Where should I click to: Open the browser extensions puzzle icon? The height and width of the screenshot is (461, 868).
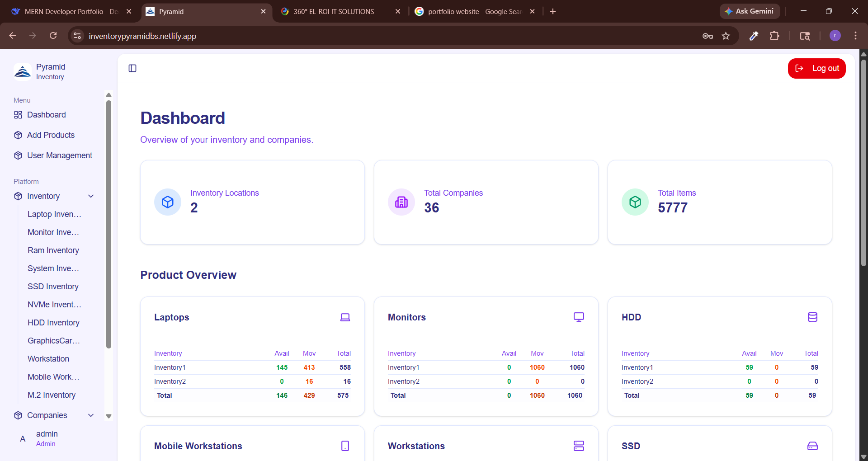(774, 36)
